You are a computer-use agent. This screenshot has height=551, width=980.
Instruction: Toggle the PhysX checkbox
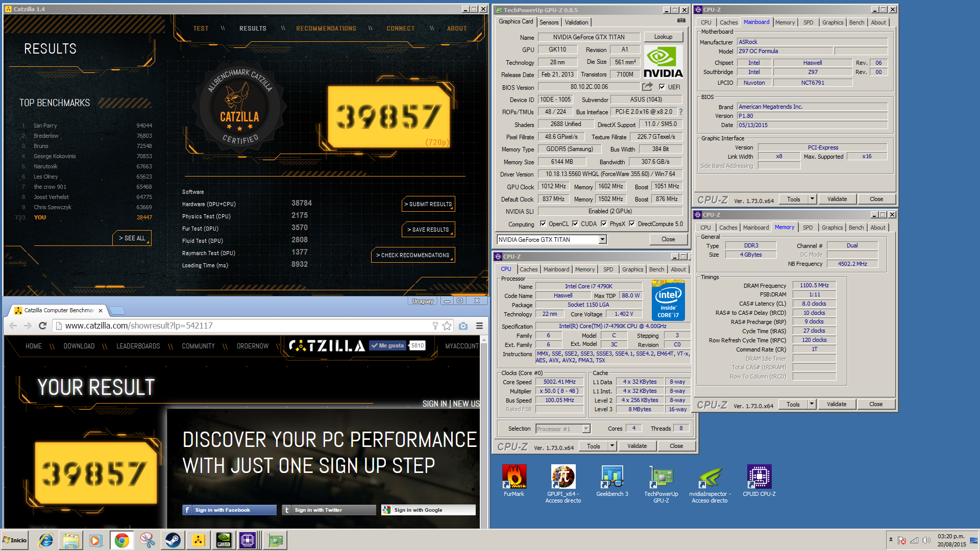coord(604,223)
